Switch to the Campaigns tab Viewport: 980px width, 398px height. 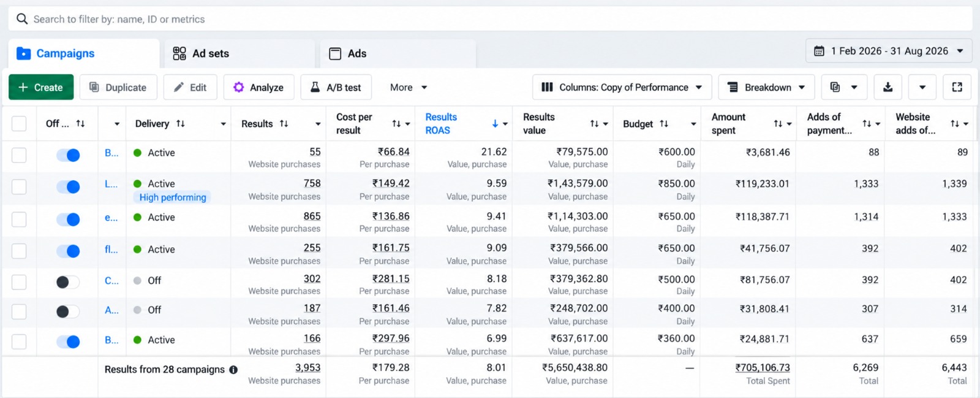(x=84, y=53)
